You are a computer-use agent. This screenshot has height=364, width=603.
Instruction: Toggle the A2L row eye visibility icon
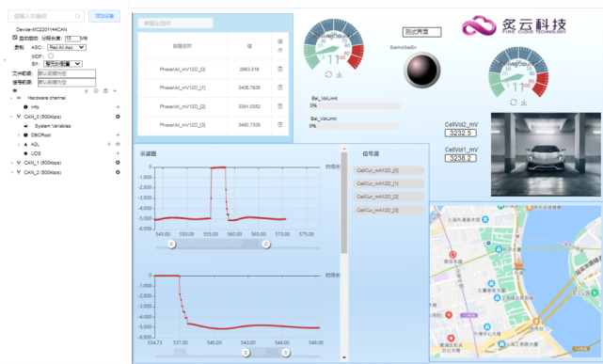118,144
